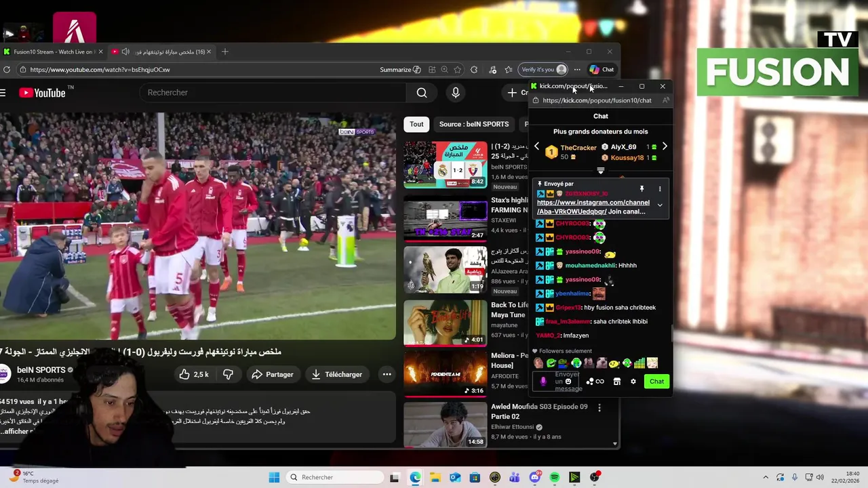This screenshot has width=868, height=488.
Task: Open the emoji picker in Kick chat
Action: [x=568, y=382]
